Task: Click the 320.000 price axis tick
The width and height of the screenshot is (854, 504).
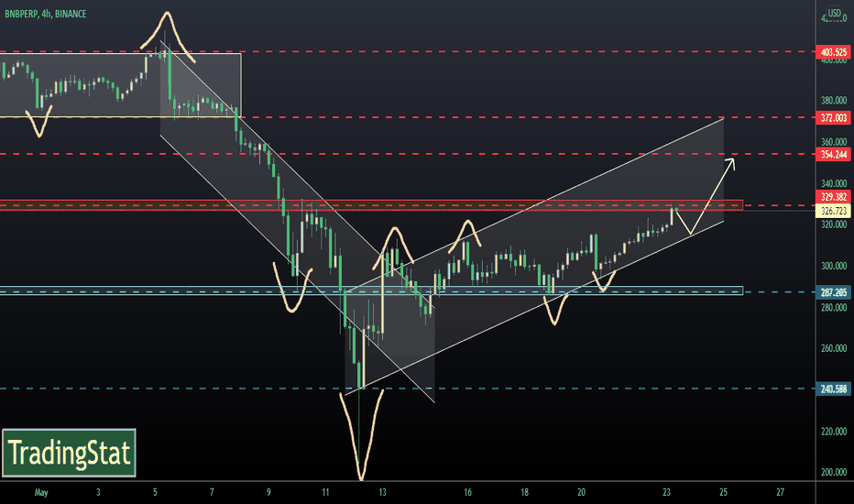Action: [x=834, y=225]
